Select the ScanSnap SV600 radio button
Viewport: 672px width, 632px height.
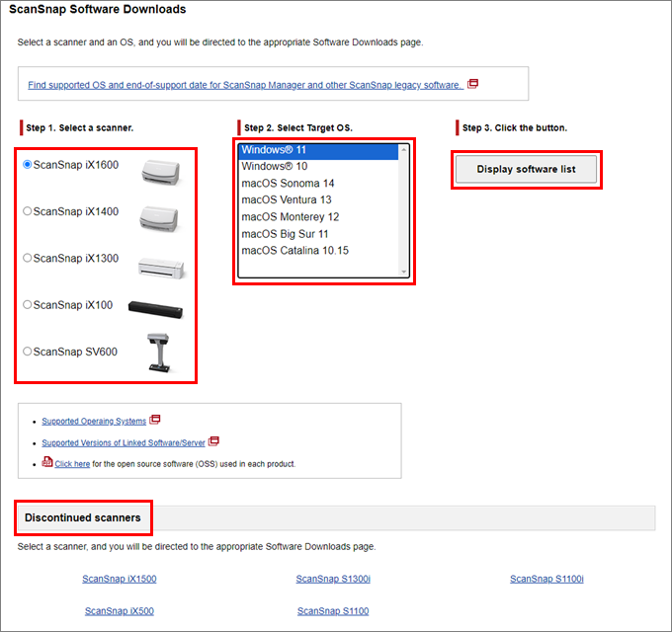[28, 352]
